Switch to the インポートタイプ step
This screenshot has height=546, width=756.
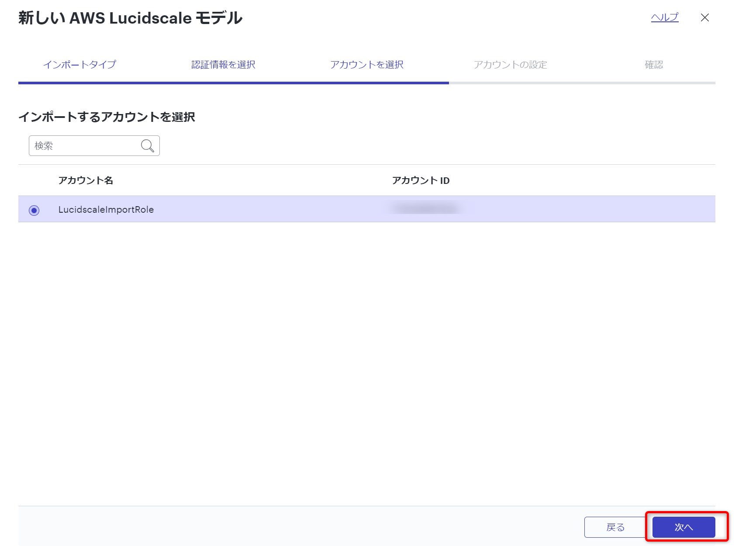[80, 64]
